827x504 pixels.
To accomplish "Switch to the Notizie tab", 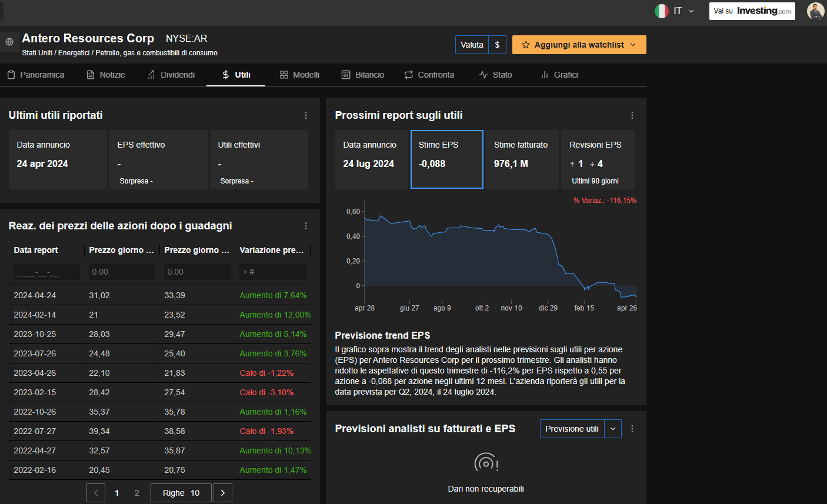I will (106, 75).
